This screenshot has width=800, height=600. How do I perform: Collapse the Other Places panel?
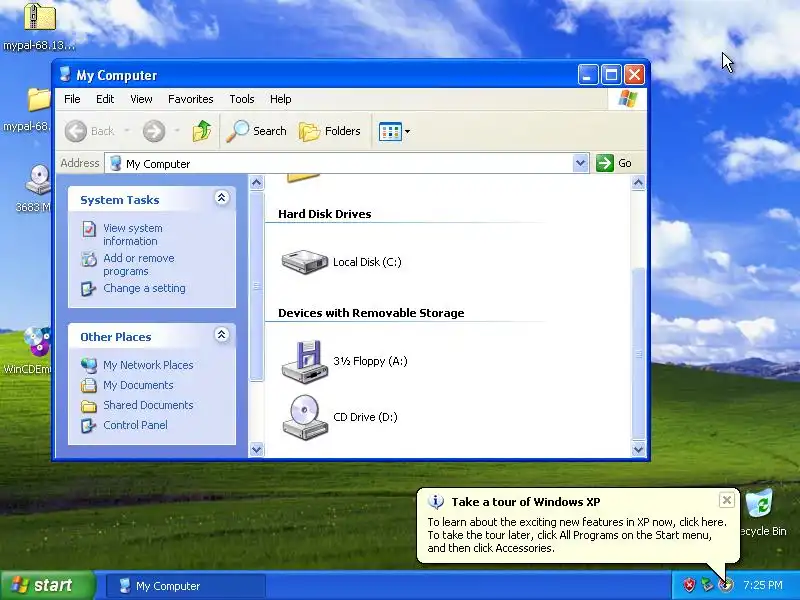(x=221, y=335)
